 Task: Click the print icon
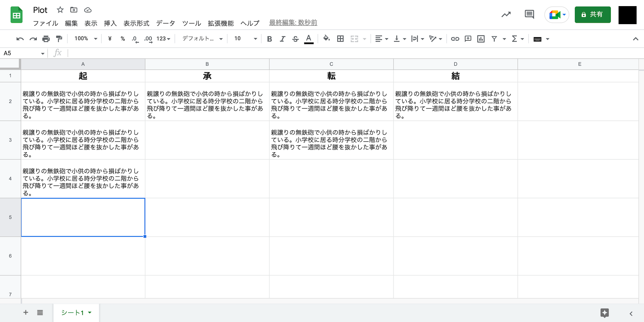click(46, 39)
